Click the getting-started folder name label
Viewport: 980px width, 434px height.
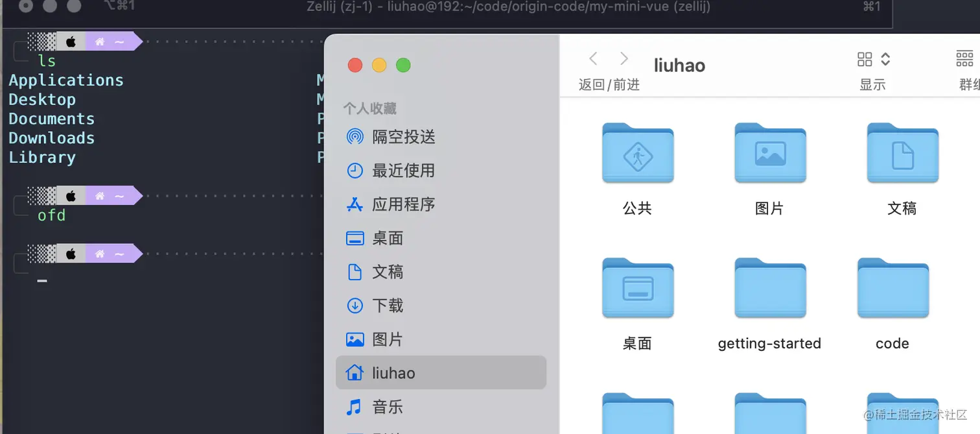pos(770,343)
